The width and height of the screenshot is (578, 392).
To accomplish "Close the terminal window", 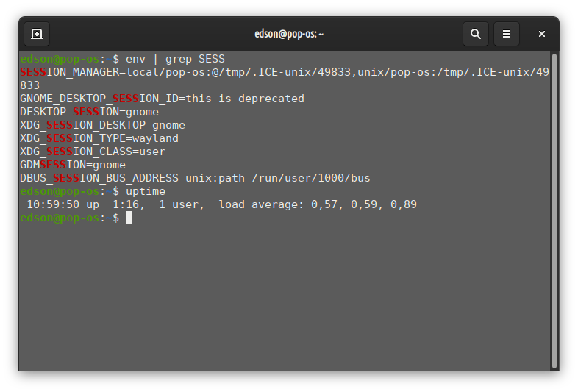I will point(542,34).
